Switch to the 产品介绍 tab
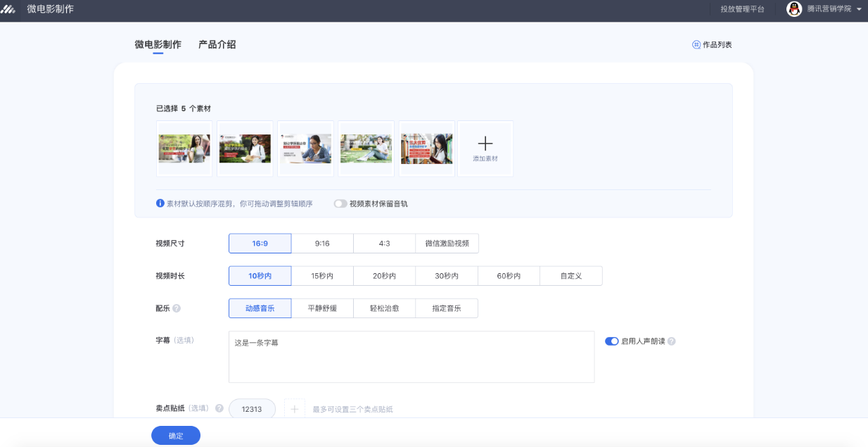Screen dimensions: 868x447 [218, 44]
